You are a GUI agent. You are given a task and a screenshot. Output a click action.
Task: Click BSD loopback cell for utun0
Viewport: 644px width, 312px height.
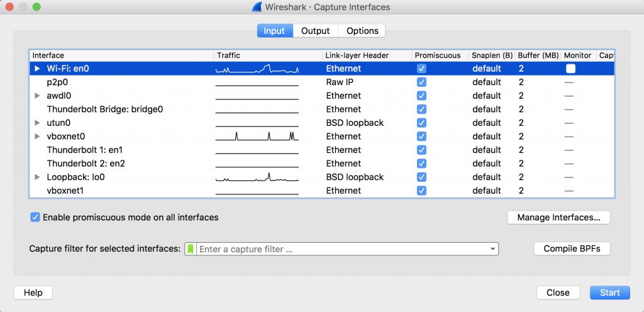[x=355, y=123]
